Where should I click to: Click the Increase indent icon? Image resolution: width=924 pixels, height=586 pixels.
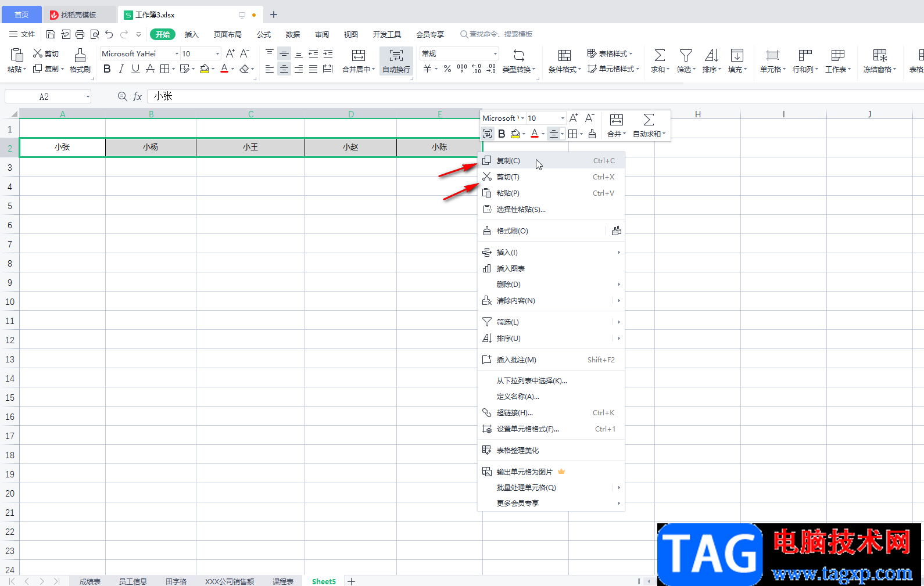click(x=328, y=53)
